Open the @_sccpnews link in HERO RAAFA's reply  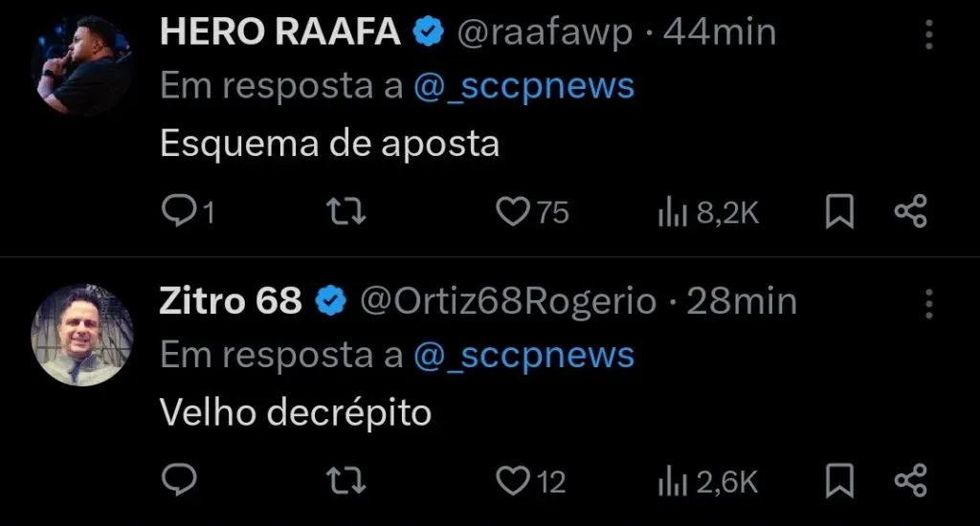click(523, 87)
